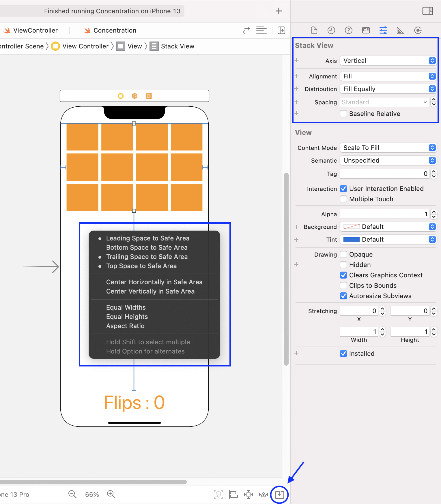Click the Alpha value field

point(384,214)
